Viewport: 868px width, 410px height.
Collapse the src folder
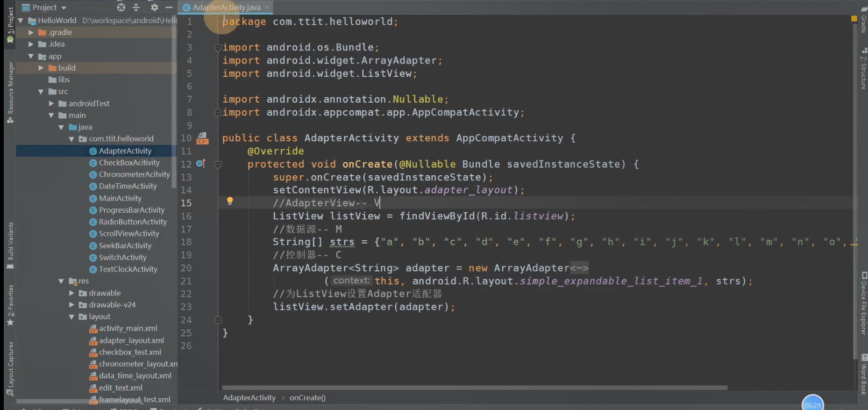41,91
